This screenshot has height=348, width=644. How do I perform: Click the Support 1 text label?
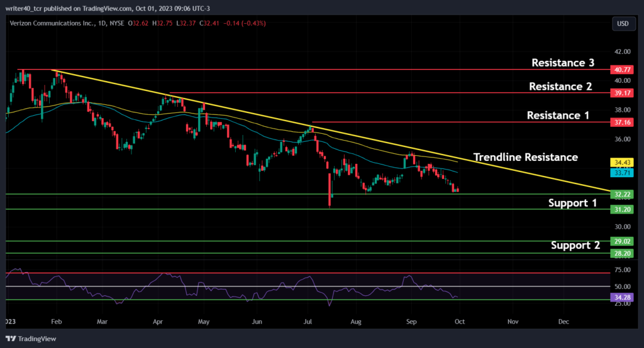pos(572,203)
